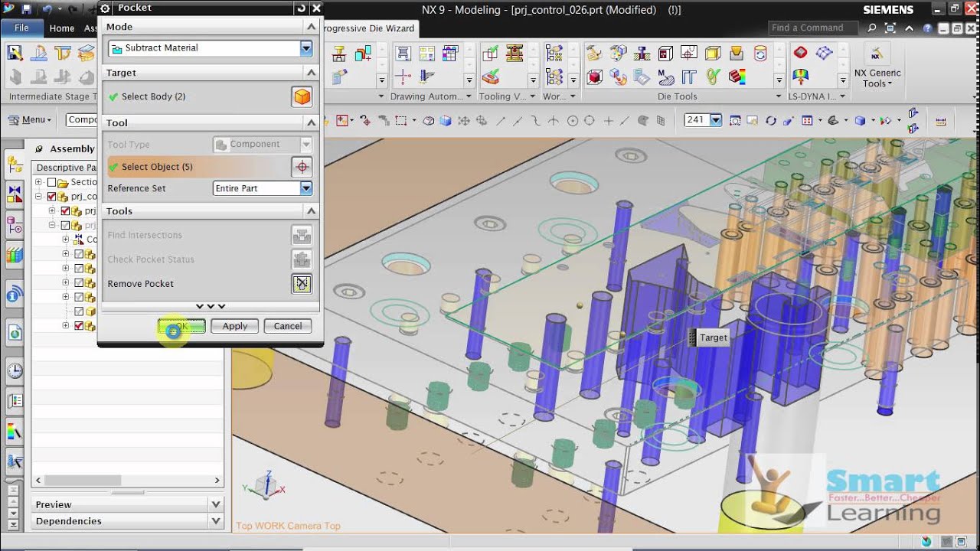Click the Remove Pocket label
This screenshot has height=551, width=980.
[140, 284]
